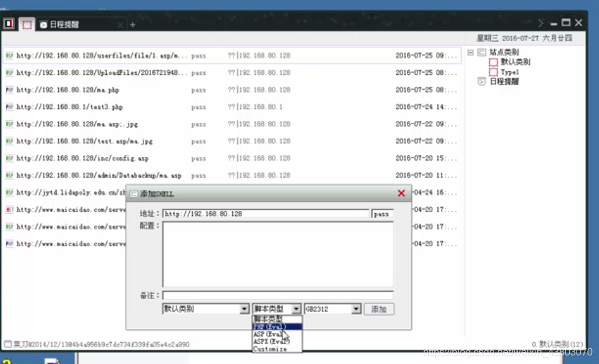
Task: Choose Customize script type
Action: click(277, 349)
